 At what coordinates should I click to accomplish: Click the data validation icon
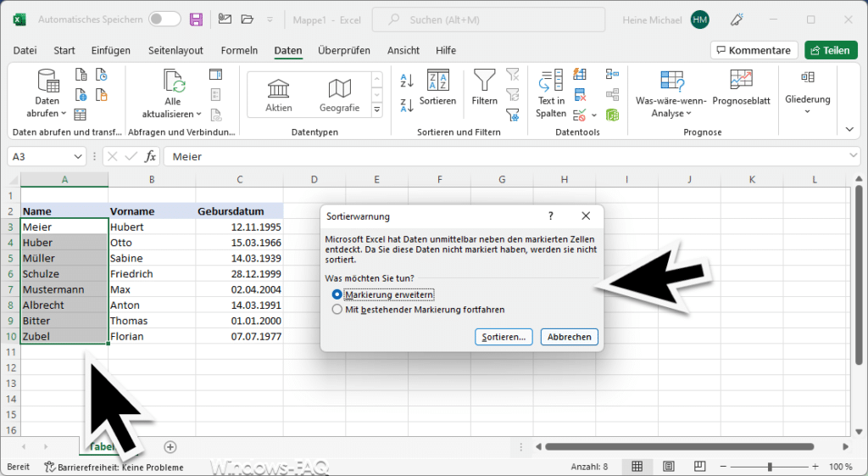(580, 115)
